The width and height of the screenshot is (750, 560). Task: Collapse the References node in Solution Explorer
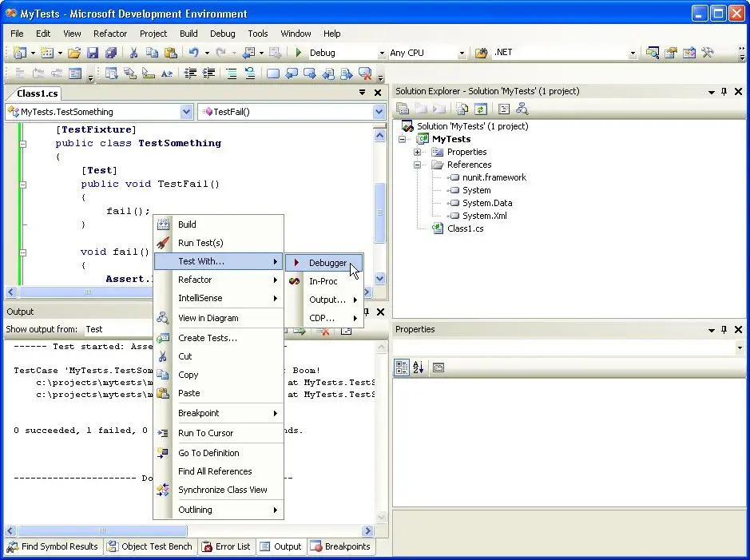417,165
